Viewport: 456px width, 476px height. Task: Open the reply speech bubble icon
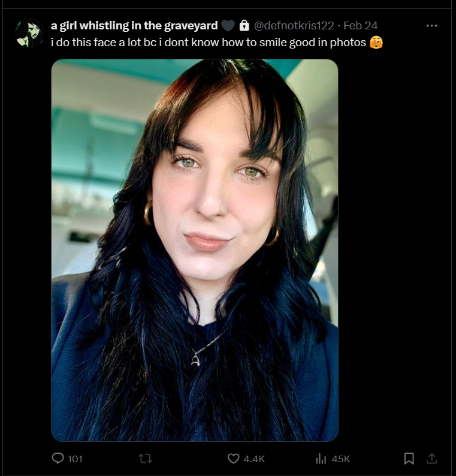click(x=58, y=458)
